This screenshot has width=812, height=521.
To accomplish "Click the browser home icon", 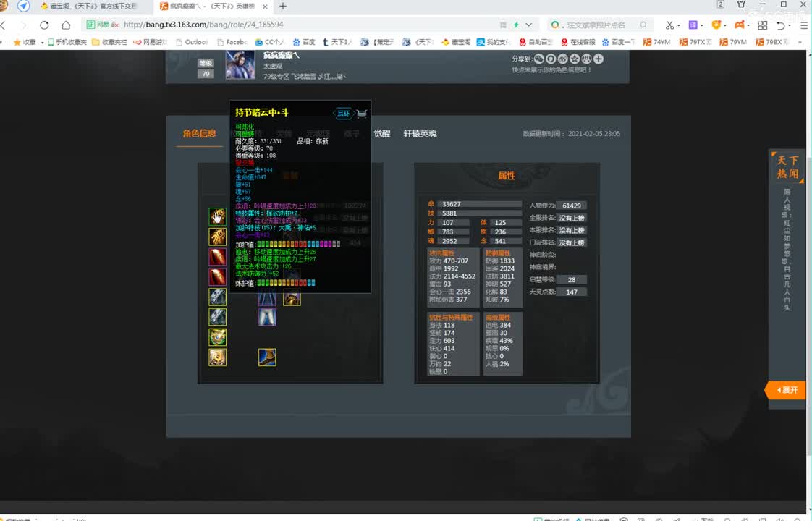I will click(x=66, y=25).
